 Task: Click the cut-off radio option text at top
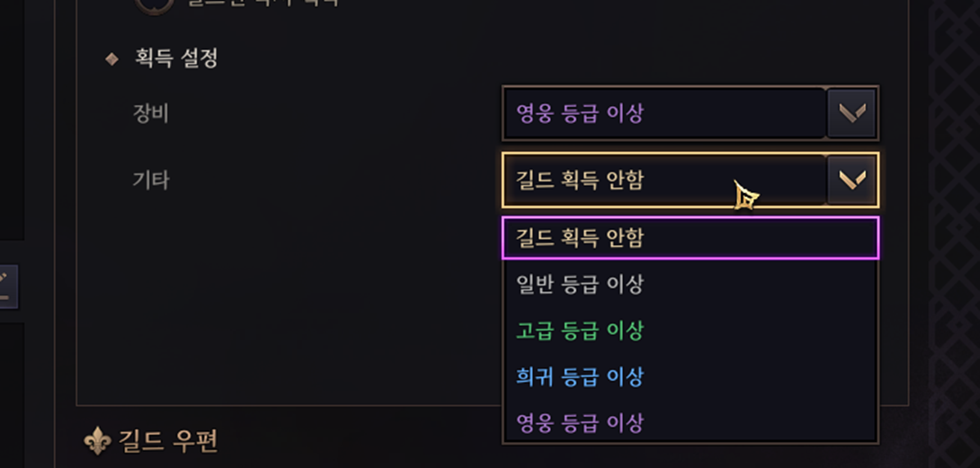tap(263, 3)
